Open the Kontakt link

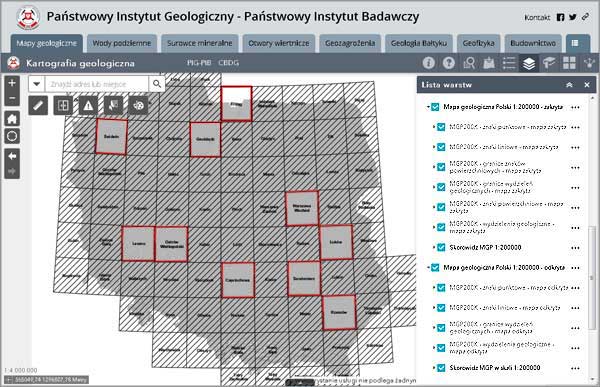[537, 18]
